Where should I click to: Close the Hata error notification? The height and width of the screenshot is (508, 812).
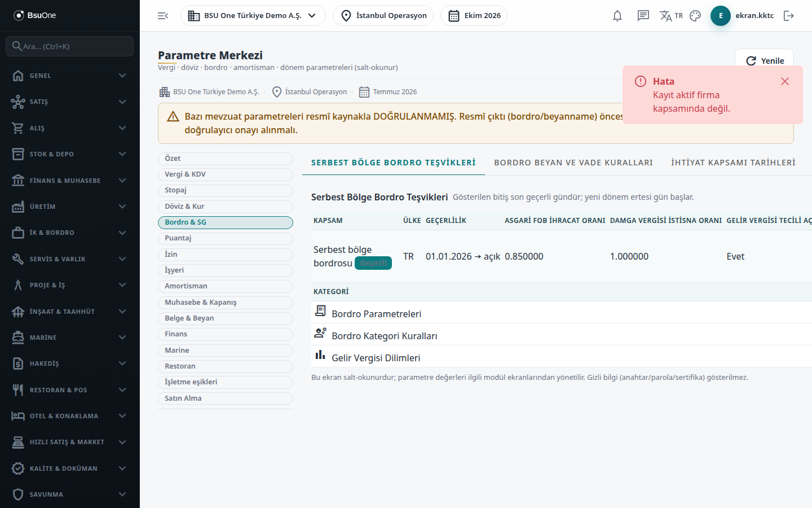point(785,81)
